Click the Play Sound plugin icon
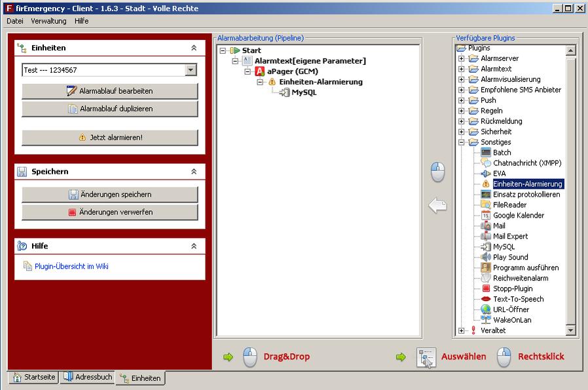Image resolution: width=588 pixels, height=390 pixels. [486, 258]
